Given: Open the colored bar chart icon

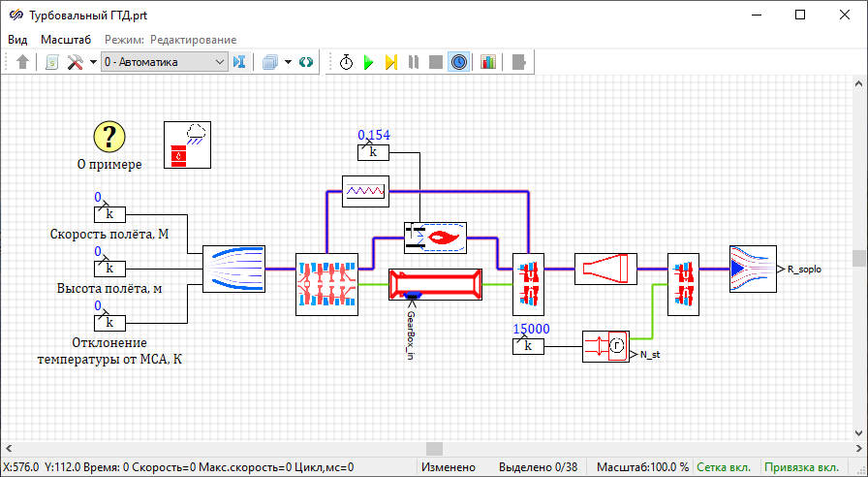Looking at the screenshot, I should pos(487,62).
